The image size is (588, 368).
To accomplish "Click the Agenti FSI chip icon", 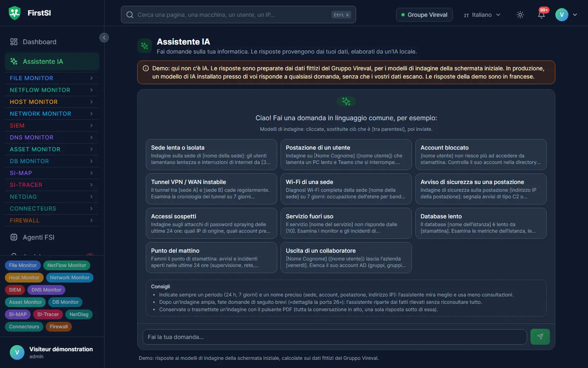I will [14, 237].
